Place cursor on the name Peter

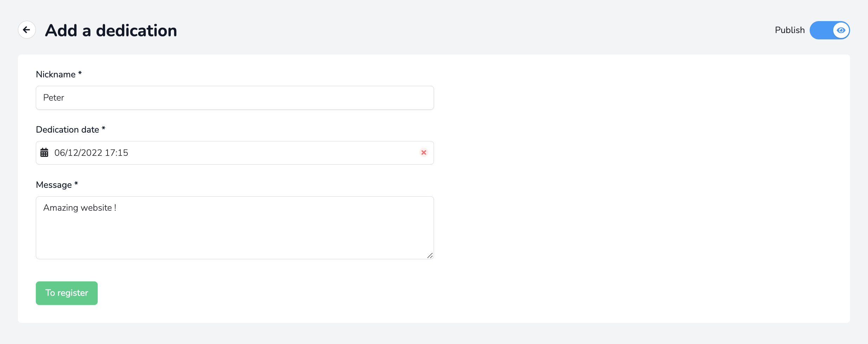click(x=53, y=98)
